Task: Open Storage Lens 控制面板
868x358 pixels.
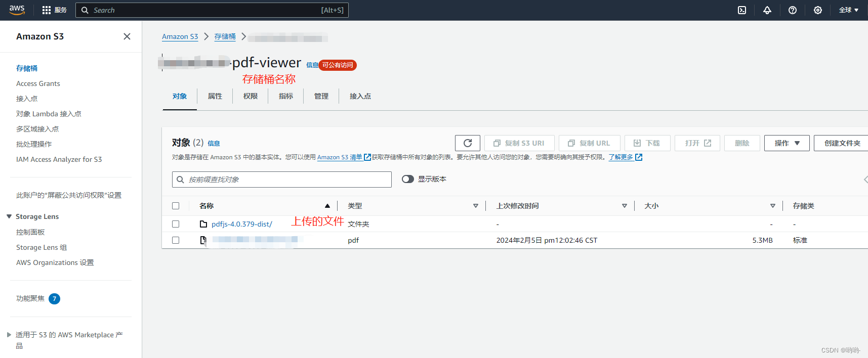Action: [30, 232]
